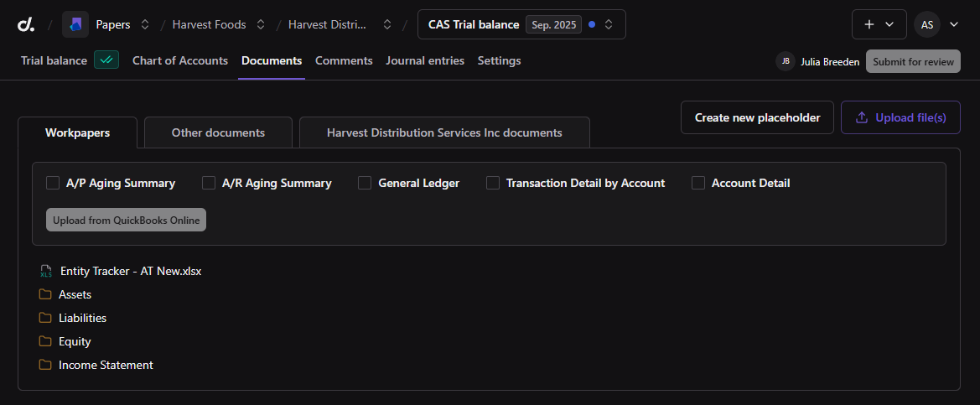The width and height of the screenshot is (980, 405).
Task: Click the JB avatar for Julia Breeden
Action: point(786,61)
